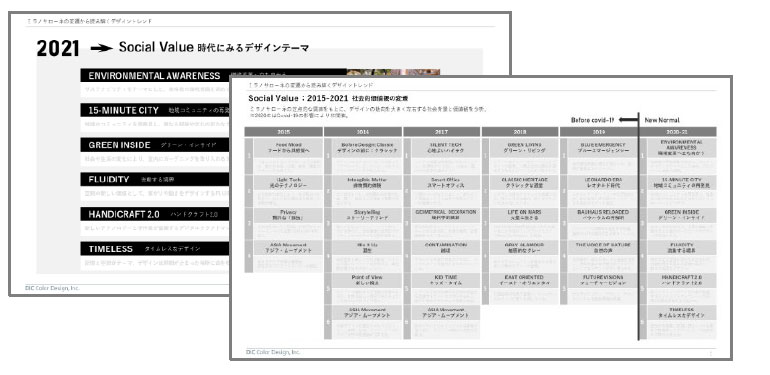Click the black arrow beside 2021
Viewport: 770px width, 375px height.
tap(102, 48)
